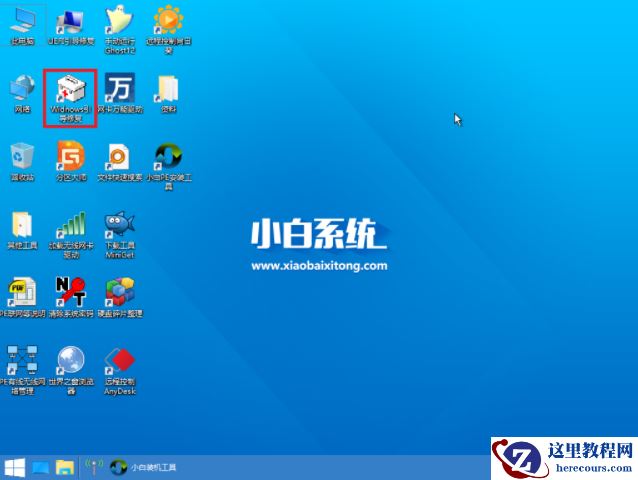Launch the UEFI boot repair (UEFI引导修复) shortcut
Image resolution: width=638 pixels, height=480 pixels.
[x=71, y=26]
